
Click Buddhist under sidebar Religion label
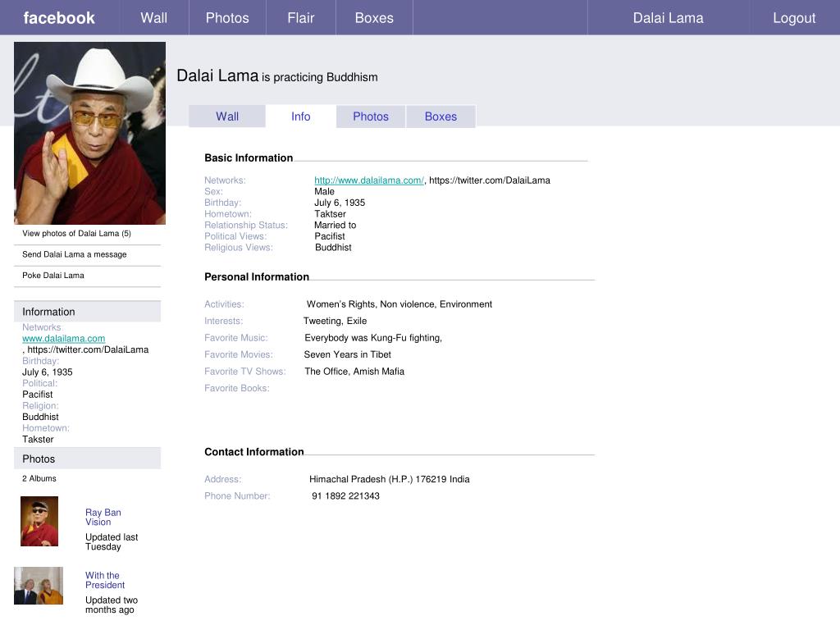point(40,417)
